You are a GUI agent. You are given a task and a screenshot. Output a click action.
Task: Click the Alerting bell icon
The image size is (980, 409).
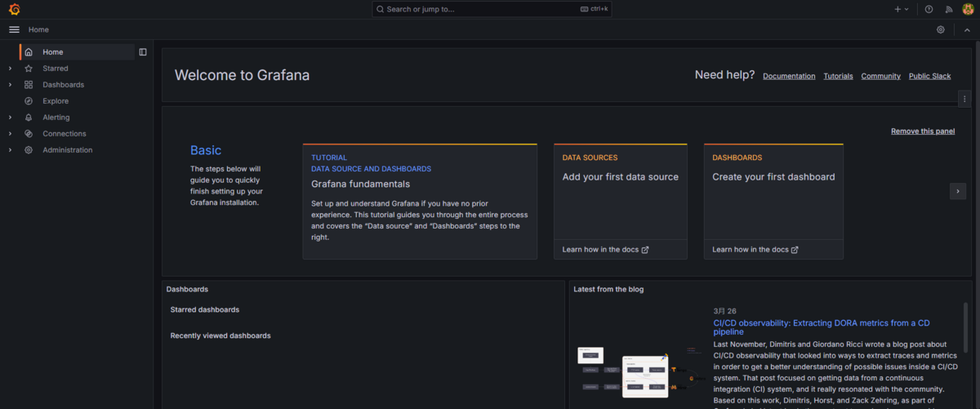click(x=29, y=118)
